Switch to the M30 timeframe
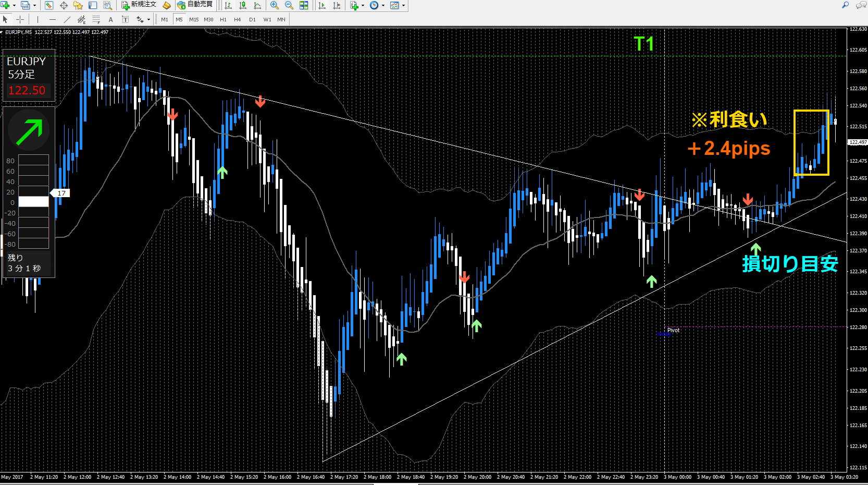Image resolution: width=868 pixels, height=485 pixels. 208,19
